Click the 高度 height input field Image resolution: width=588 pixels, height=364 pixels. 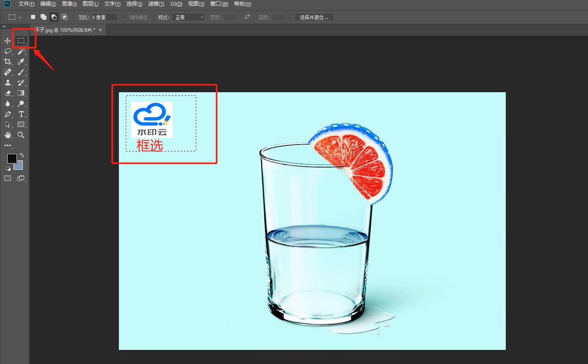[279, 17]
